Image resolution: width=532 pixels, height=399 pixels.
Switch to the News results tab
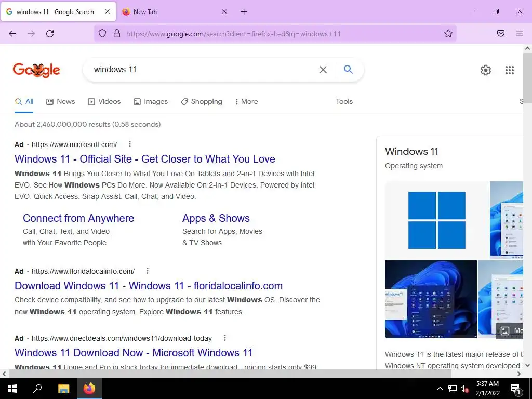[x=61, y=101]
